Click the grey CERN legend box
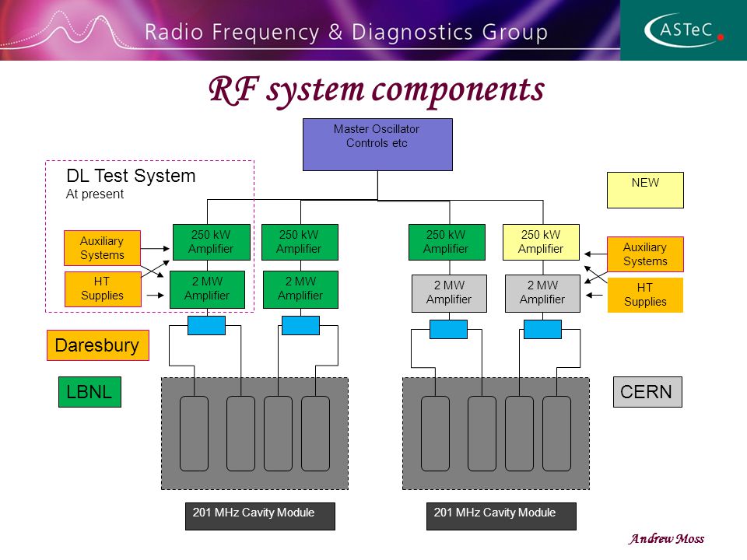 coord(647,392)
